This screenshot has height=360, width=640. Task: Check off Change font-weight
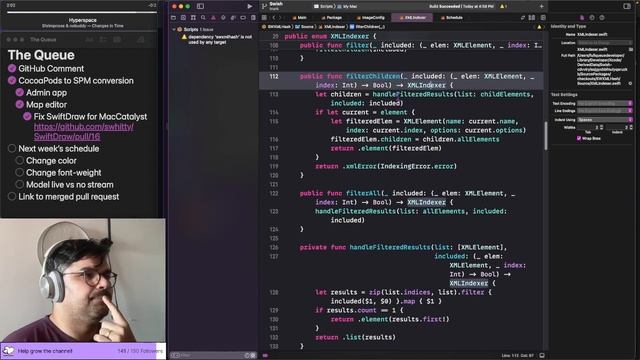click(x=20, y=172)
